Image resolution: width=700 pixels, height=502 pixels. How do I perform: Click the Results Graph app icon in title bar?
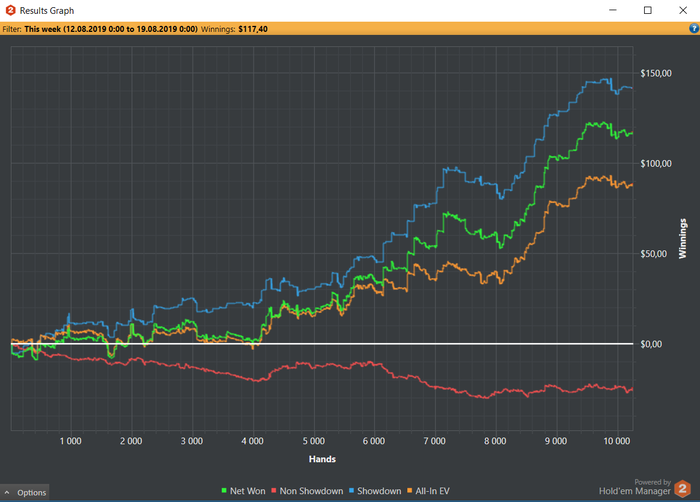[x=10, y=10]
